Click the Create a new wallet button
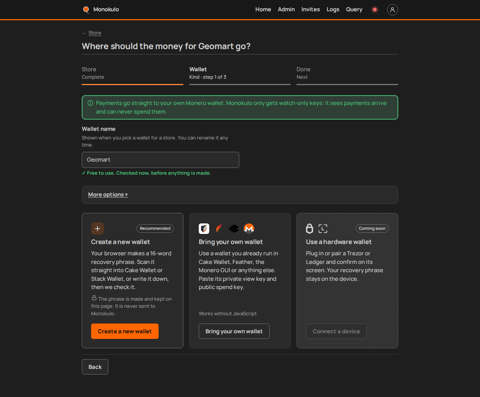 125,331
